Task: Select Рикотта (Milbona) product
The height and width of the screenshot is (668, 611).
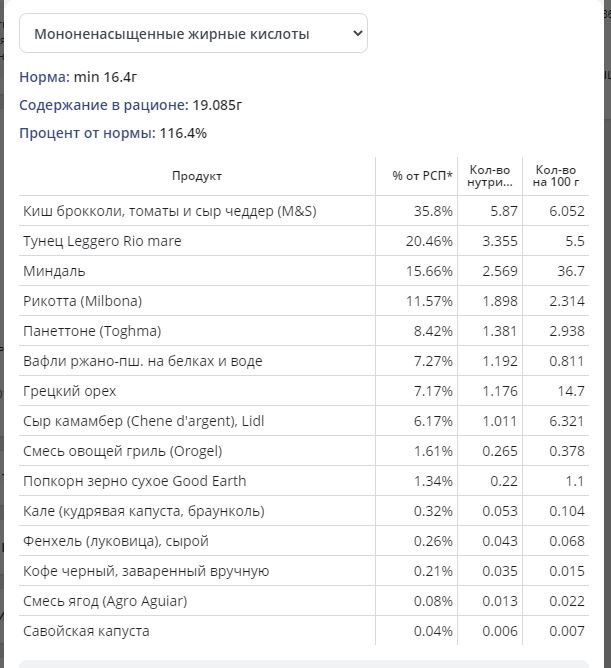Action: pos(304,301)
